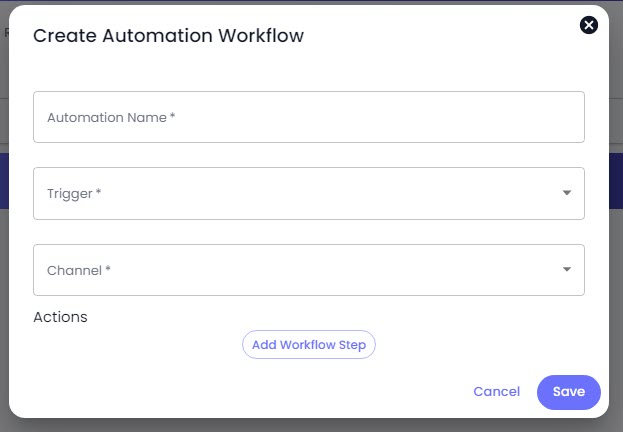Click the Add Workflow Step outlined button
The height and width of the screenshot is (432, 623).
click(309, 345)
